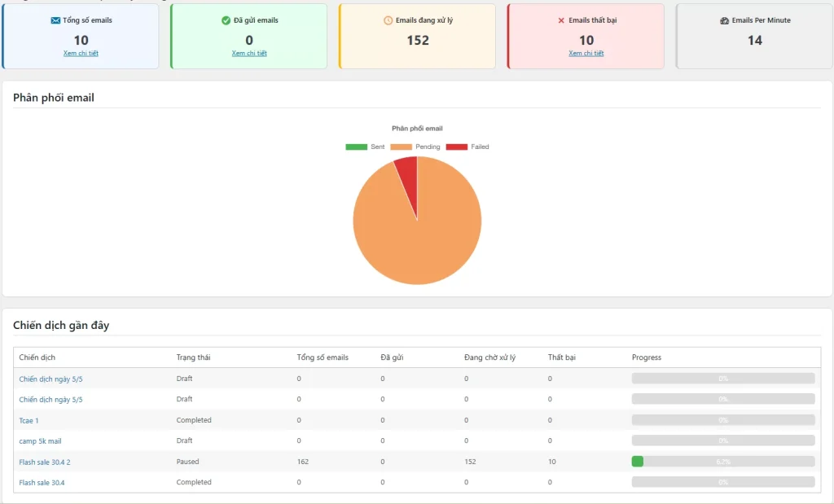
Task: Click the Trạng thái column header
Action: (193, 357)
